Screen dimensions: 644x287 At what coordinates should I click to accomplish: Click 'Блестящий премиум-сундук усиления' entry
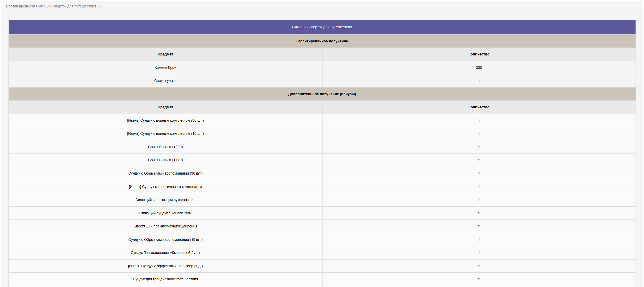pos(165,226)
